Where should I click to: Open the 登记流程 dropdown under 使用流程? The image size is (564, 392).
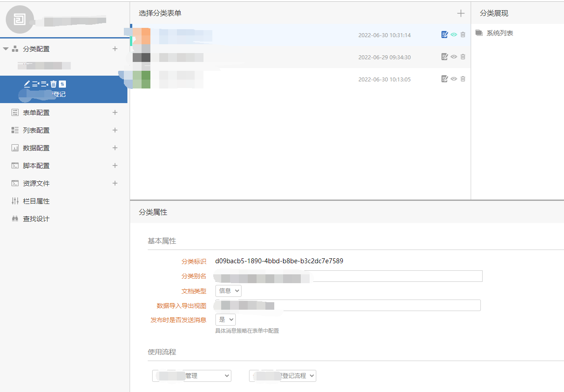point(283,376)
